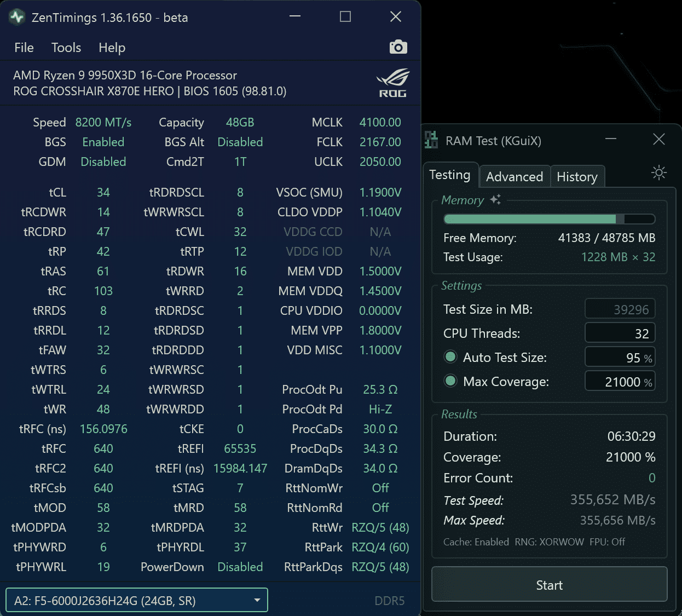Screen dimensions: 682x616
Task: Click the tREFI (ns) value 15984.147
Action: click(x=240, y=468)
